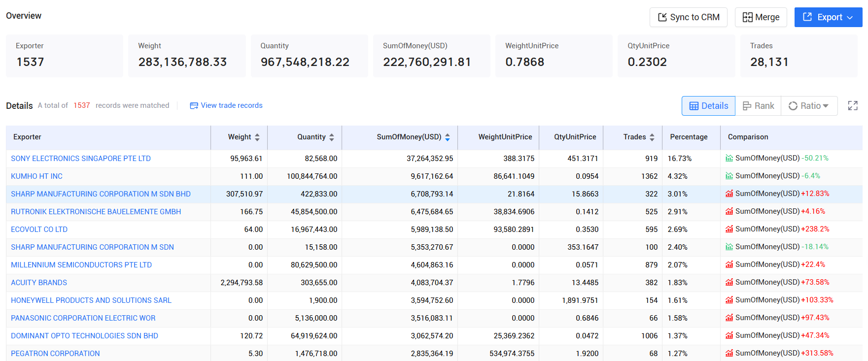868x361 pixels.
Task: Open ACUITY BRANDS exporter link
Action: [x=39, y=283]
